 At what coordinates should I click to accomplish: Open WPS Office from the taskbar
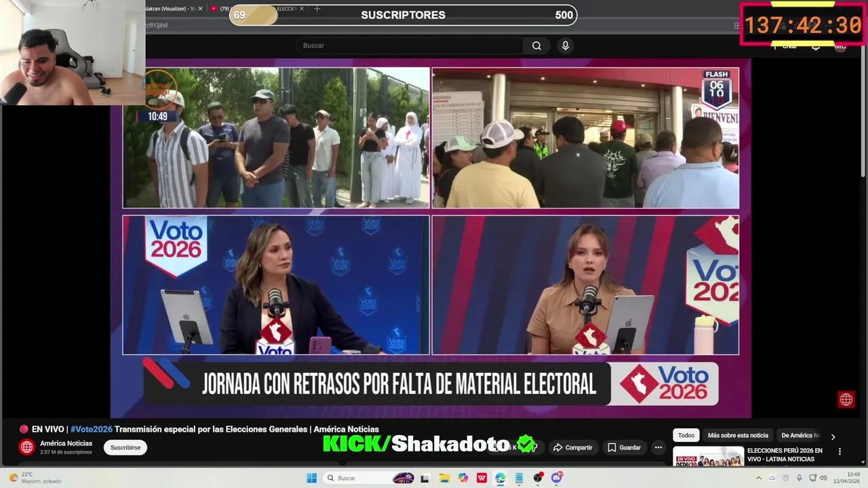(481, 478)
